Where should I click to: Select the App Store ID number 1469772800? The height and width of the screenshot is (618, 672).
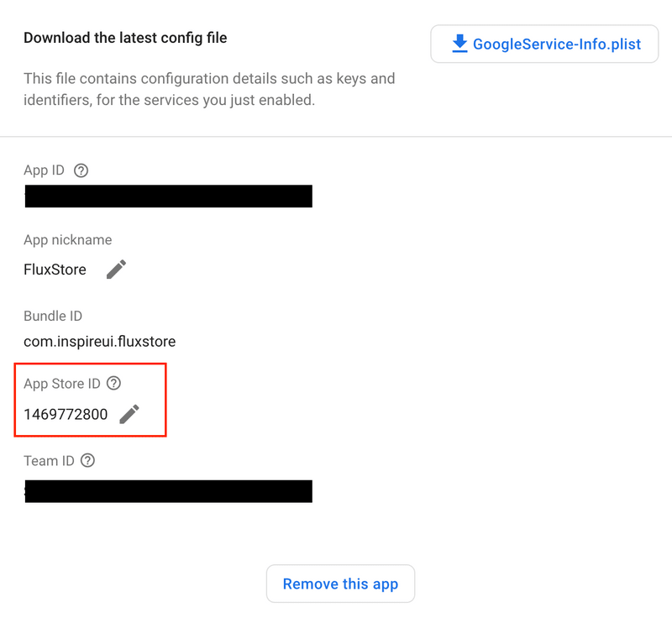click(x=66, y=414)
